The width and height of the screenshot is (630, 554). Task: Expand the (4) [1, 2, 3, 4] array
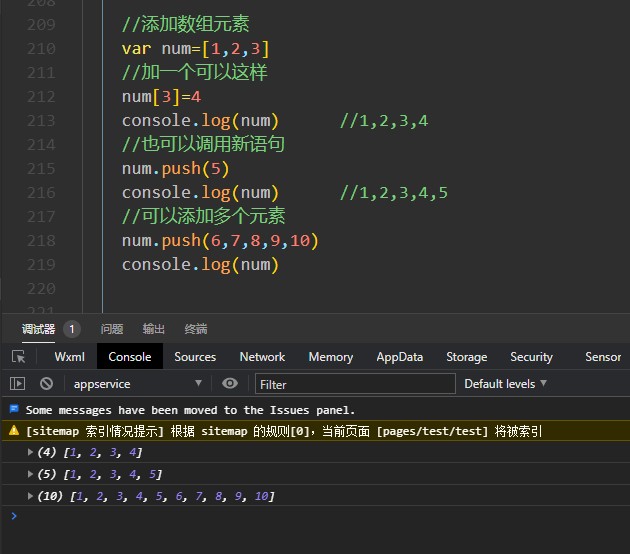click(x=30, y=452)
